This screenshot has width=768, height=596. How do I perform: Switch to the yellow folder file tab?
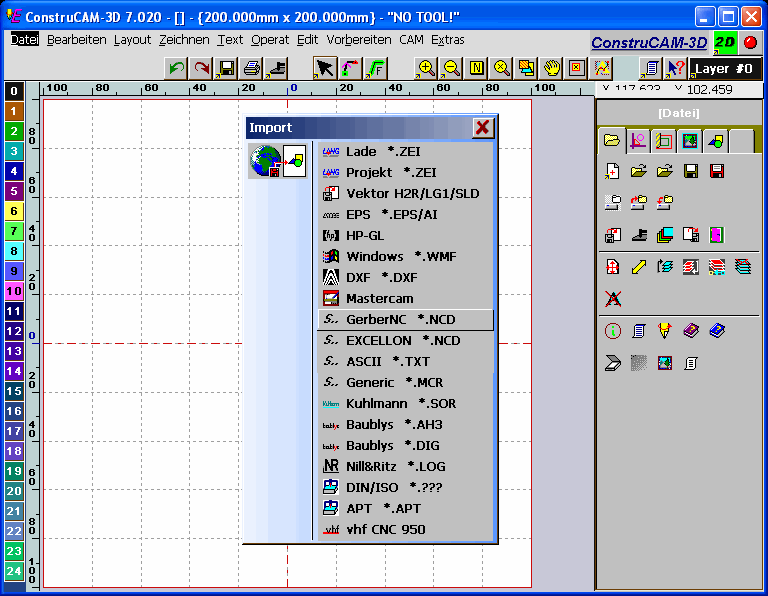click(611, 142)
